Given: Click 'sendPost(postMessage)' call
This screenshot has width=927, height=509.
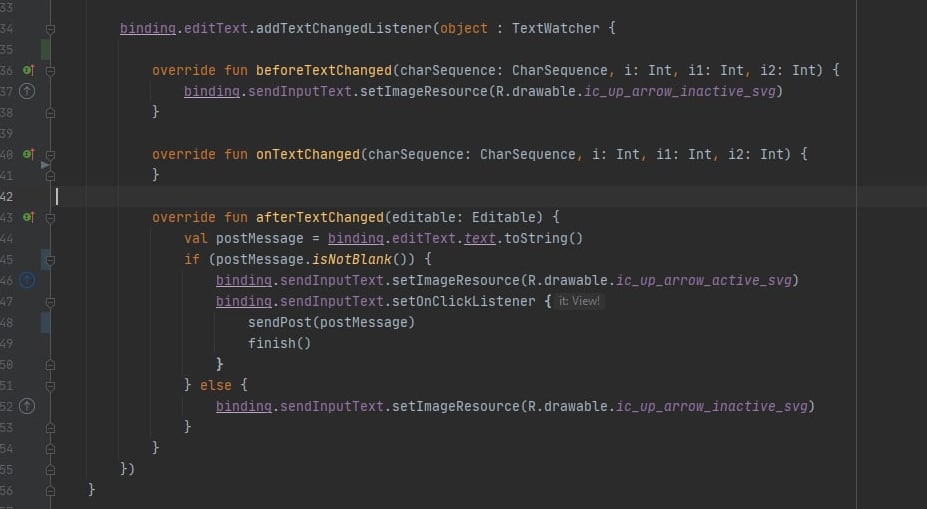Looking at the screenshot, I should click(332, 322).
